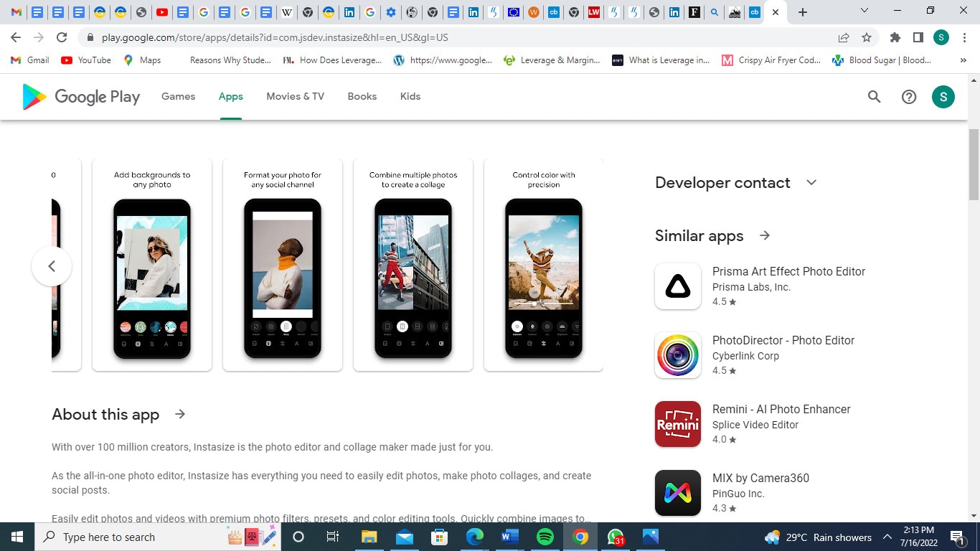Show more bookmarks with the chevron

[x=963, y=60]
